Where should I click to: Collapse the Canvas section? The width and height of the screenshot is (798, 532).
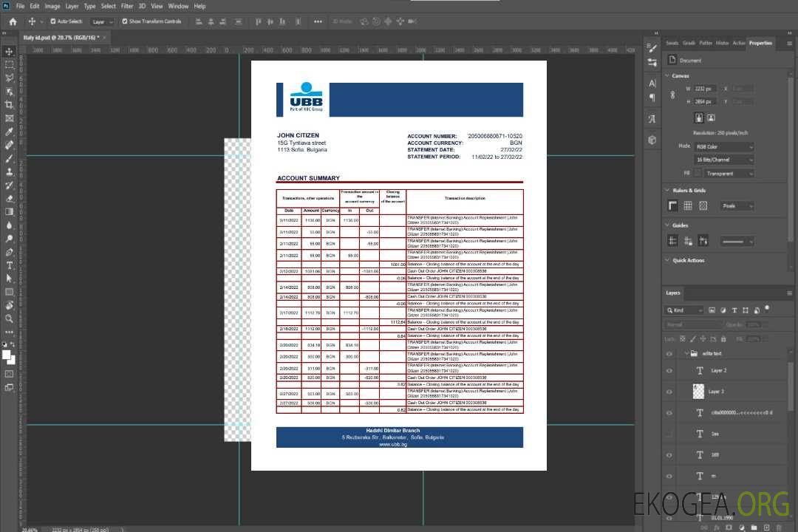667,75
